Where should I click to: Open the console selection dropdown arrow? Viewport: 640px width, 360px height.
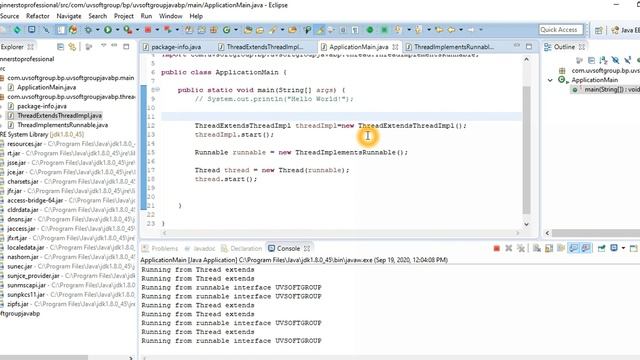tap(623, 248)
